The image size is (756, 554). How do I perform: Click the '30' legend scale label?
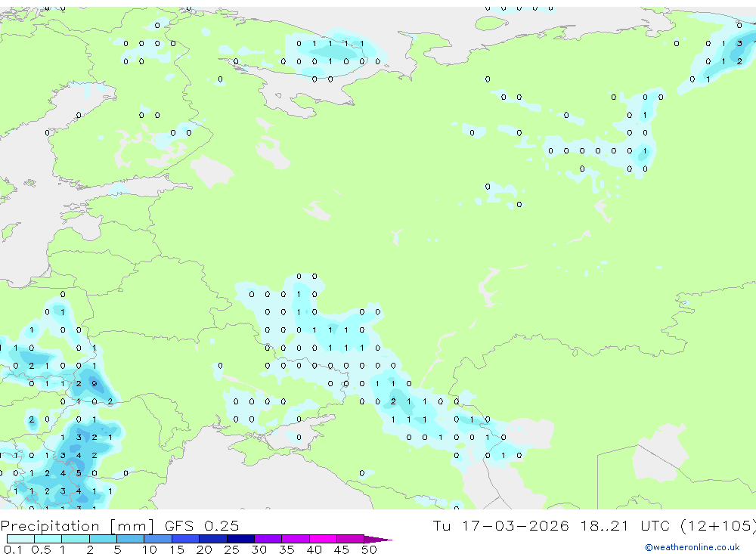tap(259, 549)
